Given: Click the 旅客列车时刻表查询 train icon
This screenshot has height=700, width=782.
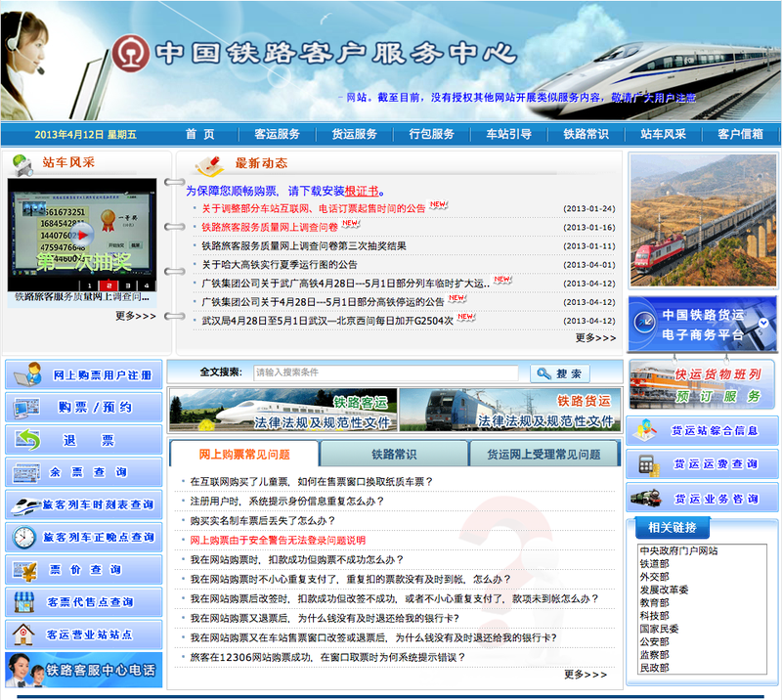Looking at the screenshot, I should coord(26,504).
